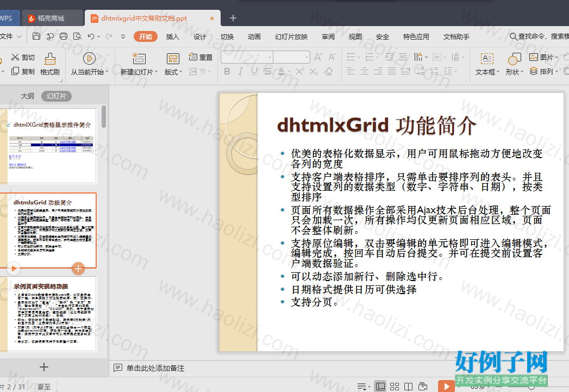This screenshot has height=392, width=569.
Task: Open the bullets list dropdown arrow
Action: (x=359, y=57)
